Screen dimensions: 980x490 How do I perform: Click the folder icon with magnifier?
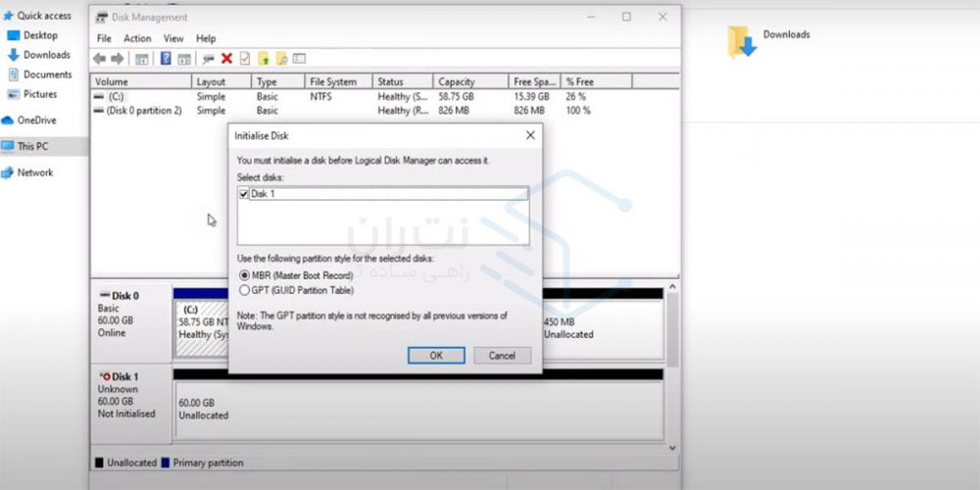click(281, 59)
